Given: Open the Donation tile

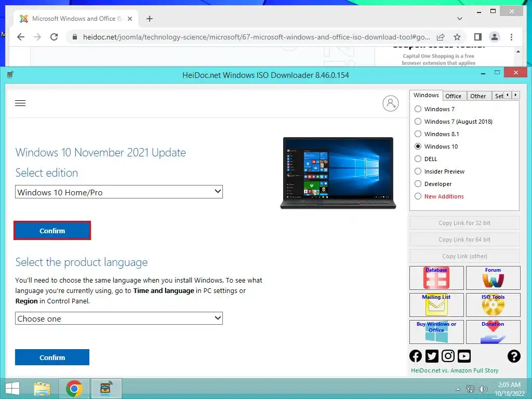Looking at the screenshot, I should click(x=493, y=332).
